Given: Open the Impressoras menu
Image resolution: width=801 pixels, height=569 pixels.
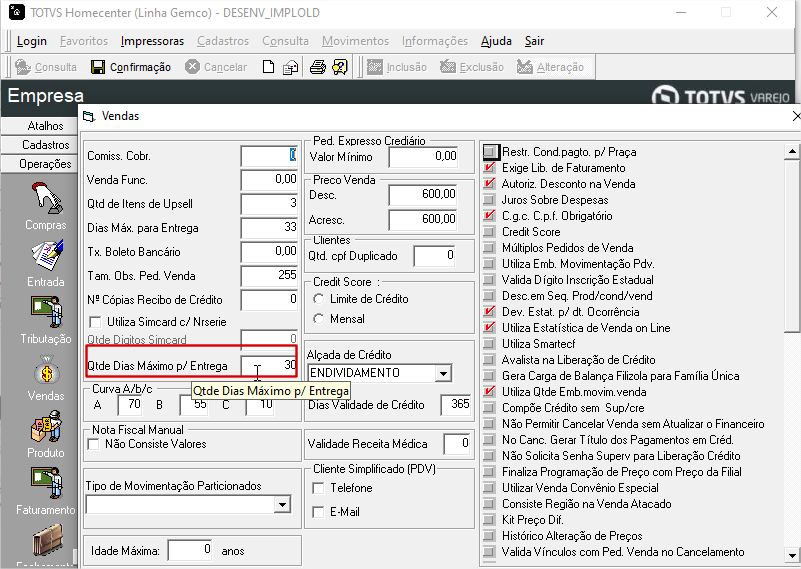Looking at the screenshot, I should (152, 41).
